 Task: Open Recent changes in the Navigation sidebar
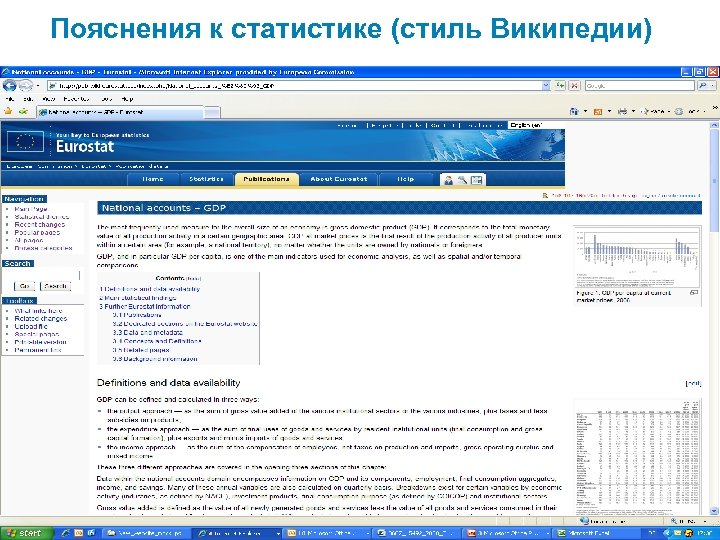[x=39, y=225]
